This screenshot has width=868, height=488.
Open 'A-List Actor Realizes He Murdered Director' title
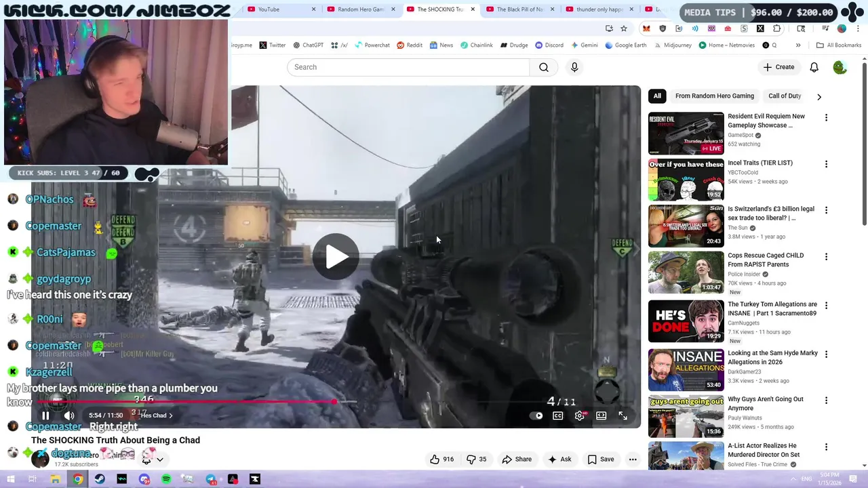click(764, 450)
